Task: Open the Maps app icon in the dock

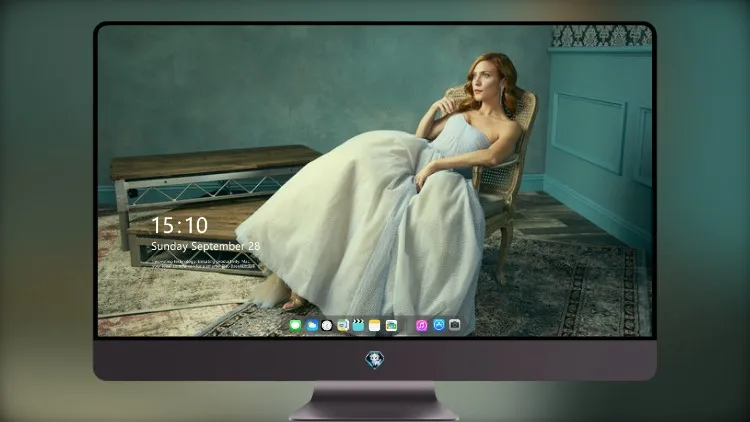Action: (343, 325)
